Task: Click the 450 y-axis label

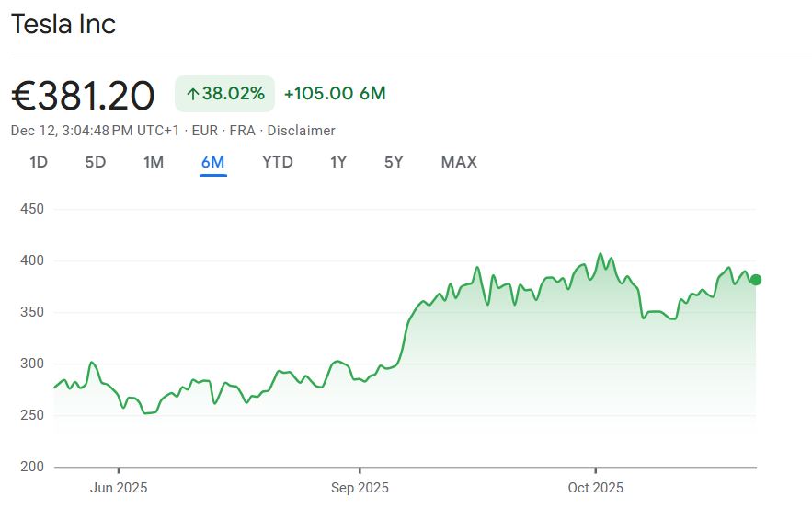Action: coord(31,209)
